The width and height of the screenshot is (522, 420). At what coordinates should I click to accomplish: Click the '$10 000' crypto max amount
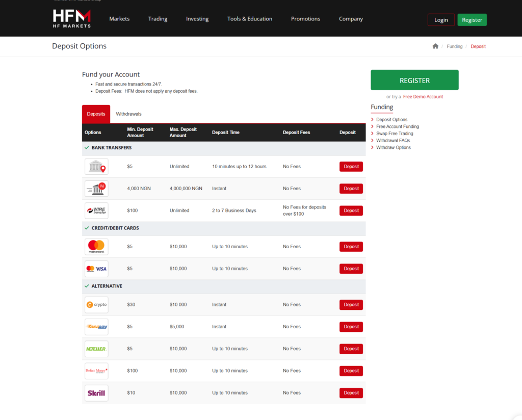(178, 305)
